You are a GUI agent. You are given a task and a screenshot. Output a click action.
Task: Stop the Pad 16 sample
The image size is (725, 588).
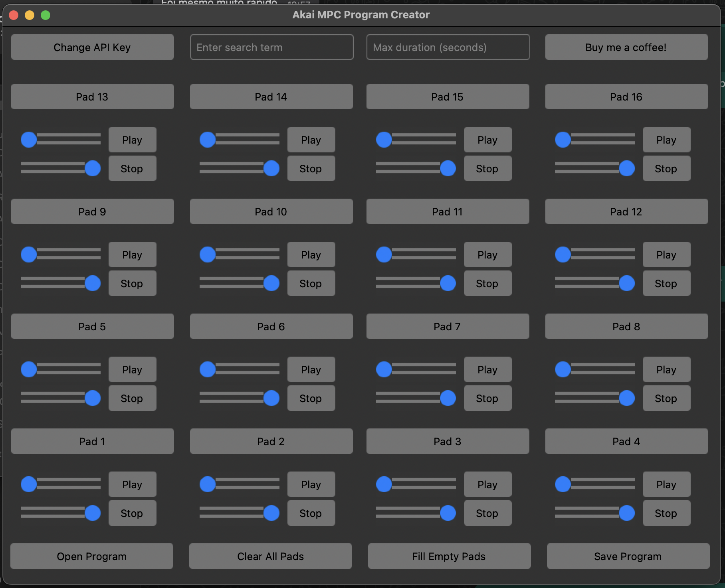pos(666,168)
